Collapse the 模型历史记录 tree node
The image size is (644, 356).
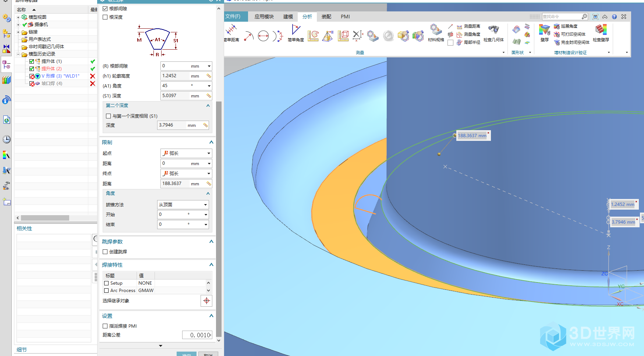click(x=18, y=54)
